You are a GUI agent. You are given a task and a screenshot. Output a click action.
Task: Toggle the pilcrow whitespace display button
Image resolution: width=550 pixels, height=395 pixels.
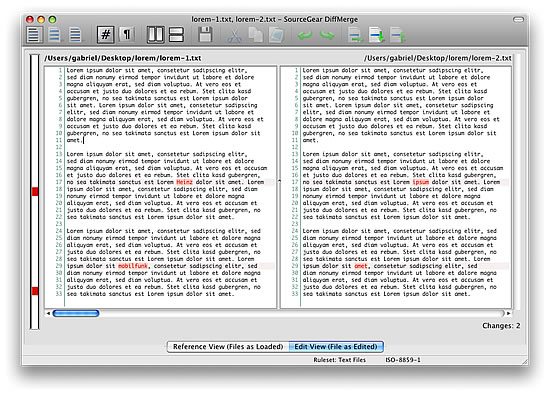tap(127, 35)
